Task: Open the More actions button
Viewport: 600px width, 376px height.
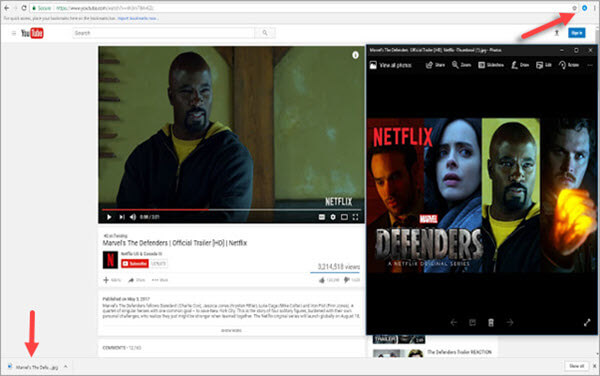Action: (160, 280)
